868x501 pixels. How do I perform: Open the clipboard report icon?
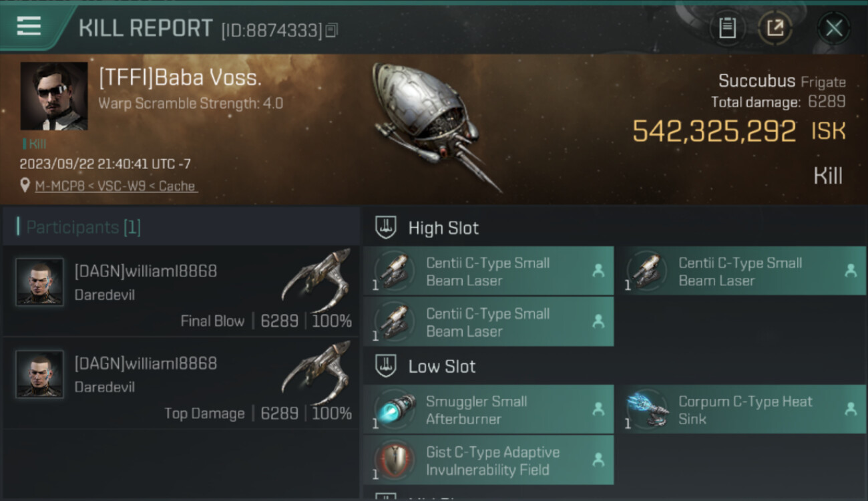pyautogui.click(x=727, y=28)
